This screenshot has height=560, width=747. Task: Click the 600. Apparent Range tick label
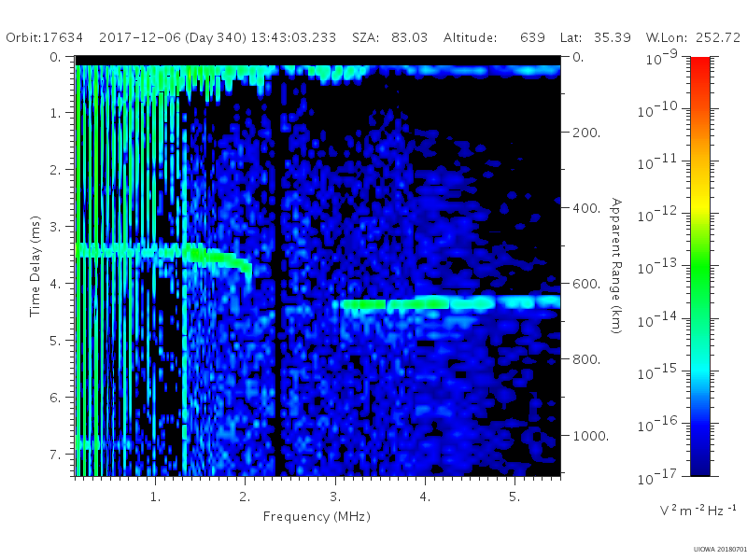coord(586,284)
